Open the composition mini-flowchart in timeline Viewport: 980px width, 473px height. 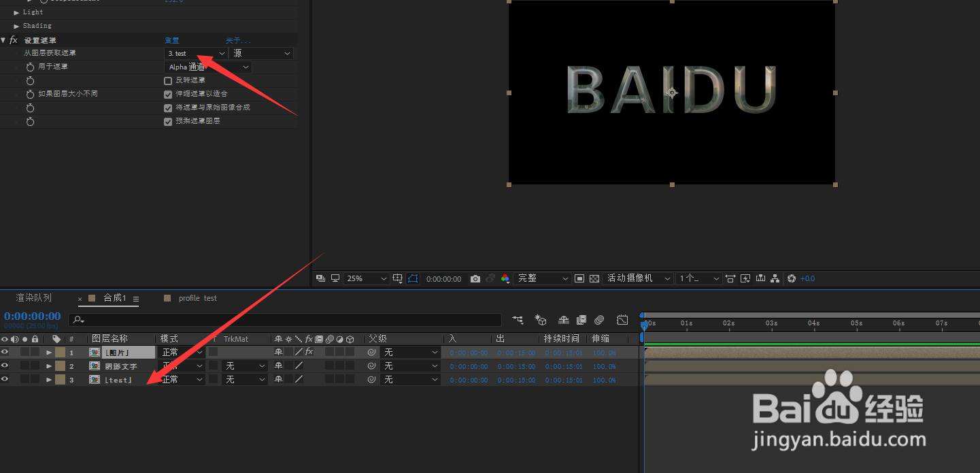point(518,319)
